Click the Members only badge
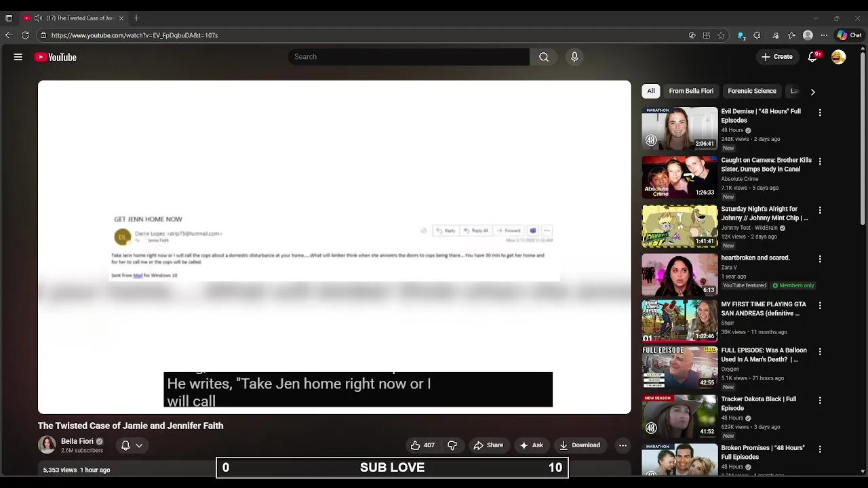This screenshot has width=868, height=488. 793,285
